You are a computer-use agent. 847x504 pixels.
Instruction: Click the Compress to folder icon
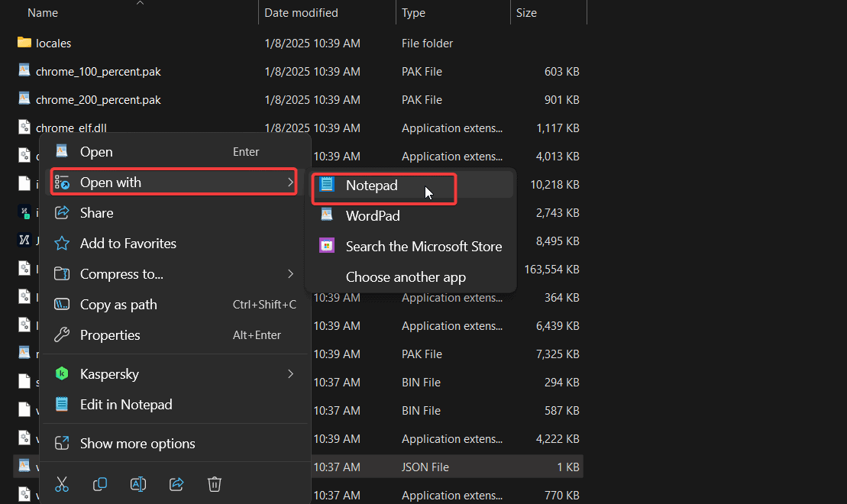point(62,274)
